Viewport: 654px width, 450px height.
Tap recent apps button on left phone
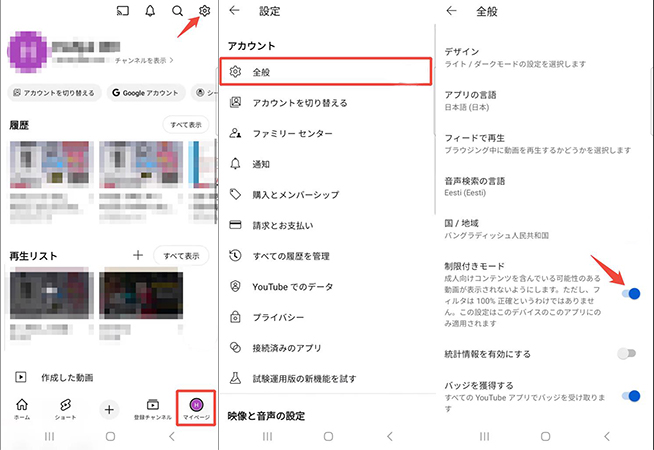(x=49, y=437)
